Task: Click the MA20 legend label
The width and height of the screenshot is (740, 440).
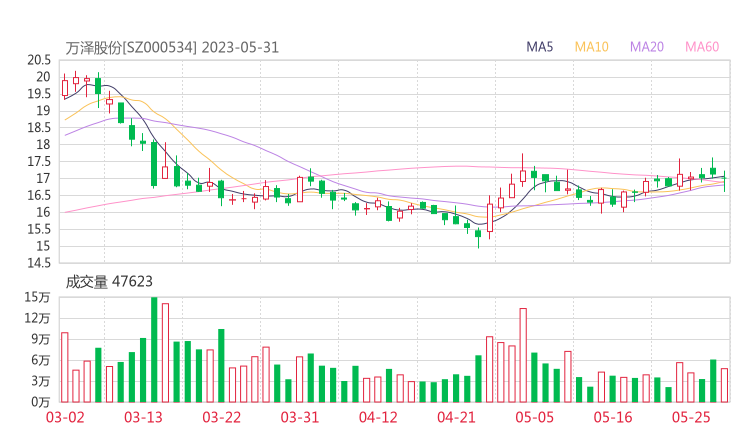Action: click(x=647, y=47)
